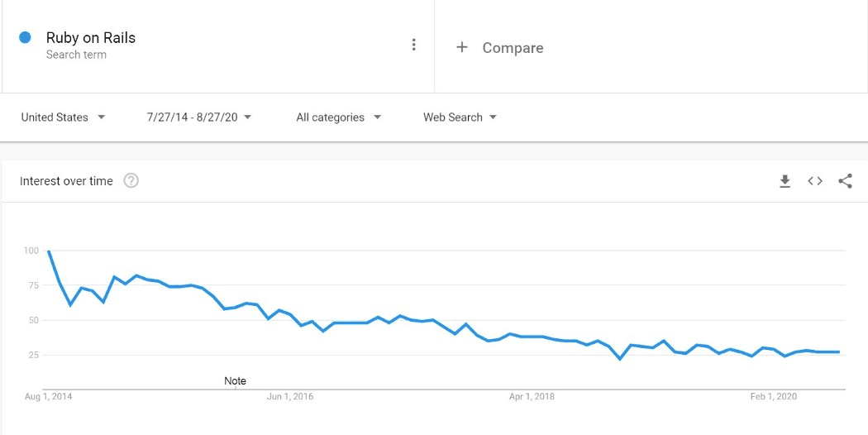Screen dimensions: 868x435
Task: Click the Aug 1, 2014 axis label
Action: tap(49, 397)
